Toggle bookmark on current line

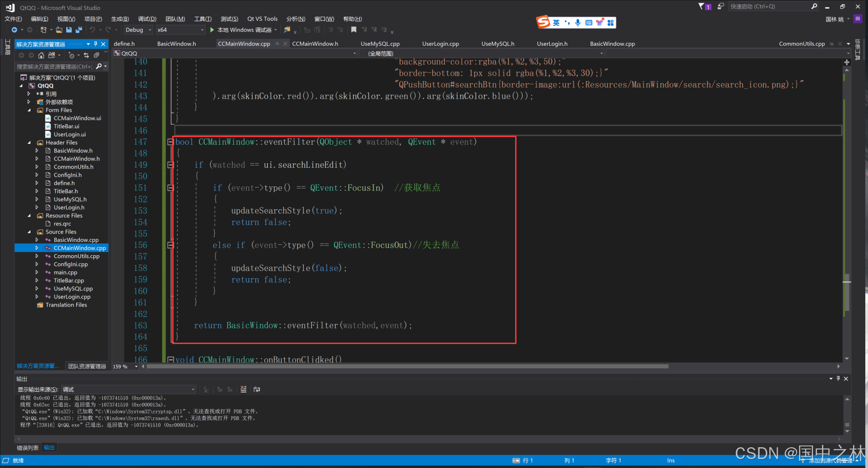click(x=354, y=30)
